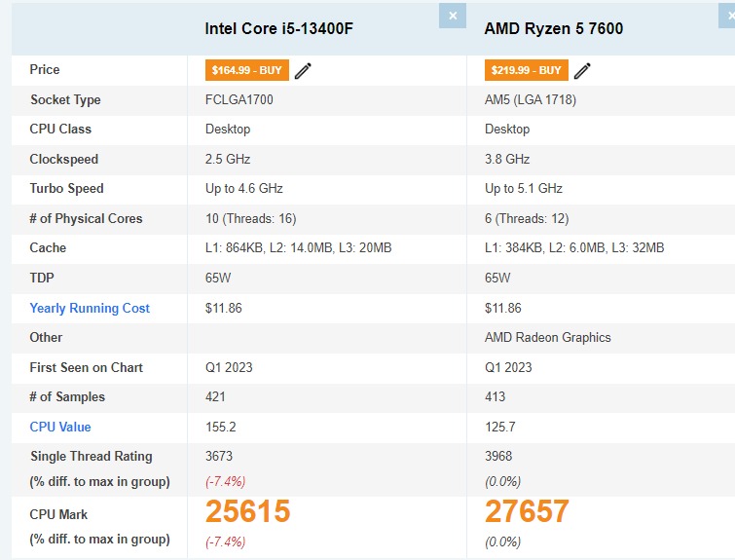Open the CPU Value link
735x560 pixels.
tap(60, 427)
